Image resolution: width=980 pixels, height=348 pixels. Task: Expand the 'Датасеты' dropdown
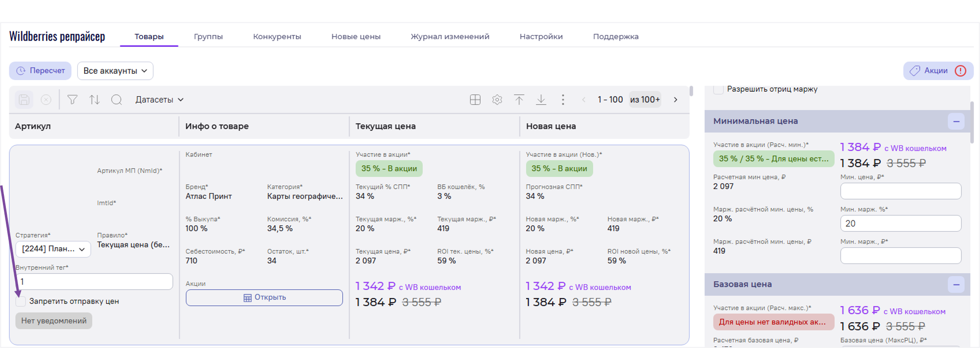(x=159, y=100)
